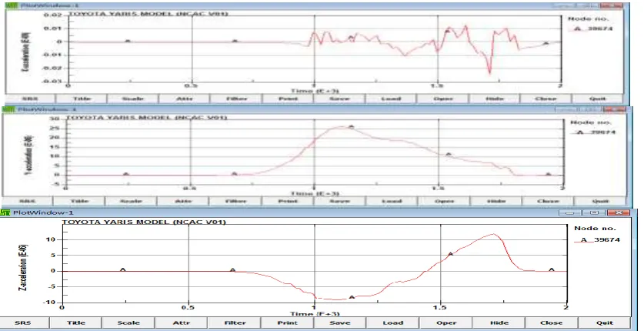This screenshot has width=644, height=331.
Task: Click Load in the X-acceleration plot window
Action: [391, 99]
